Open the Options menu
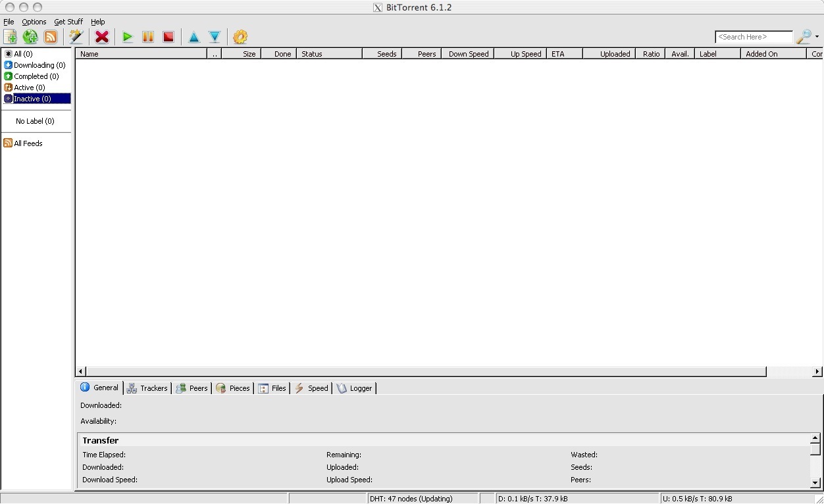Viewport: 824px width, 504px height. click(x=34, y=22)
